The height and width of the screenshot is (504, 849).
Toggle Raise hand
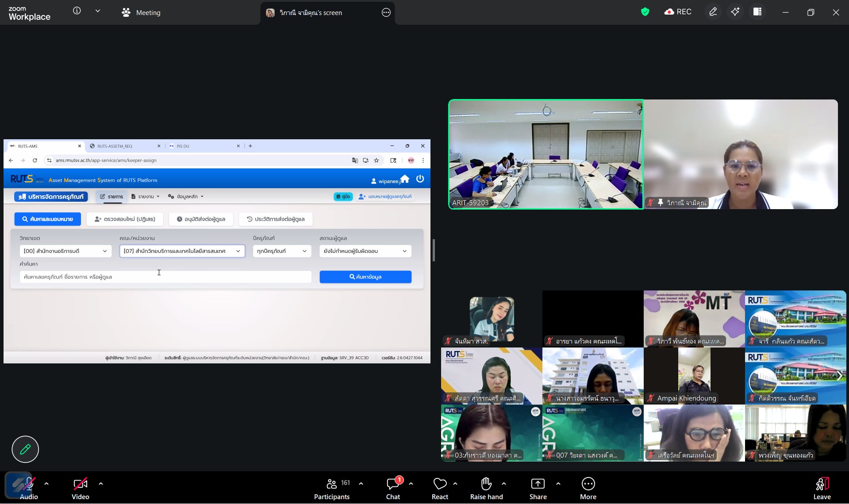tap(486, 488)
